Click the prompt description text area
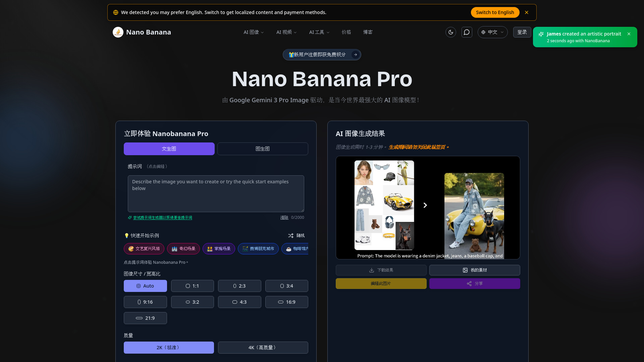This screenshot has height=362, width=644. (x=216, y=194)
